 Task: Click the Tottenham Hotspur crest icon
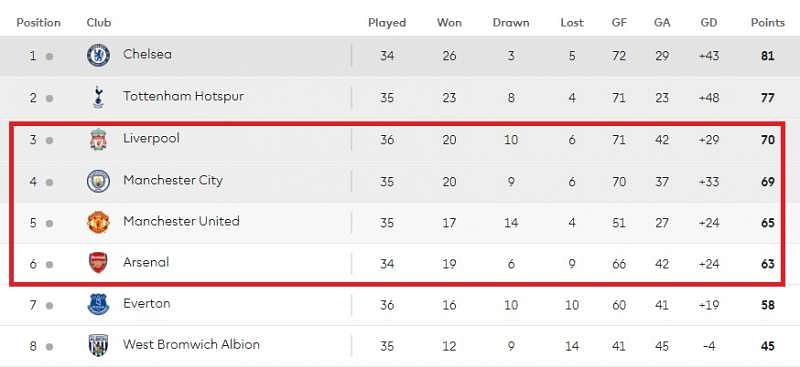(x=98, y=97)
